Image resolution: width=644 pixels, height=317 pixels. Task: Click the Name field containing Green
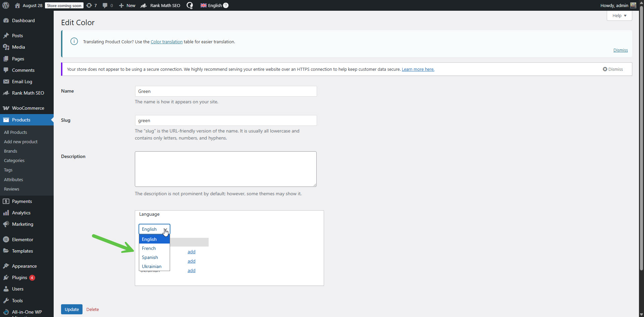pyautogui.click(x=226, y=91)
